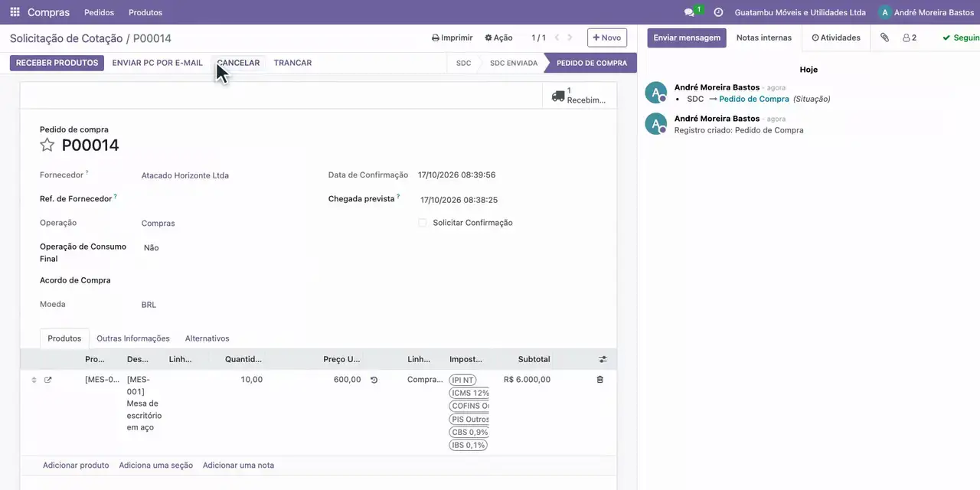The height and width of the screenshot is (490, 980).
Task: Open Notas internas tab
Action: coord(764,38)
